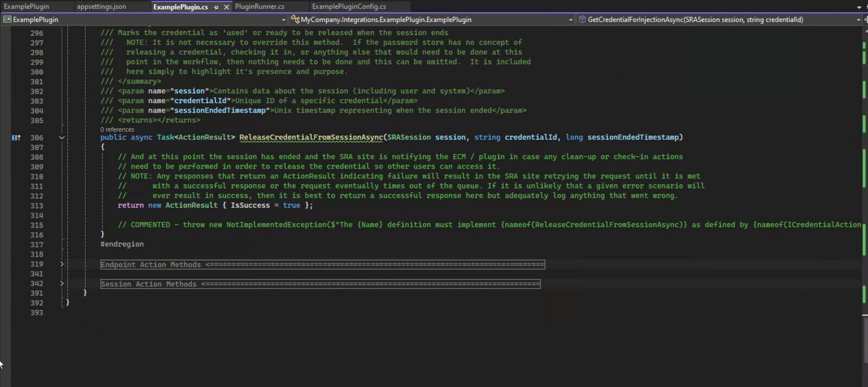Open the 0 references CodeLens link
Viewport: 868px width, 387px height.
[x=117, y=129]
